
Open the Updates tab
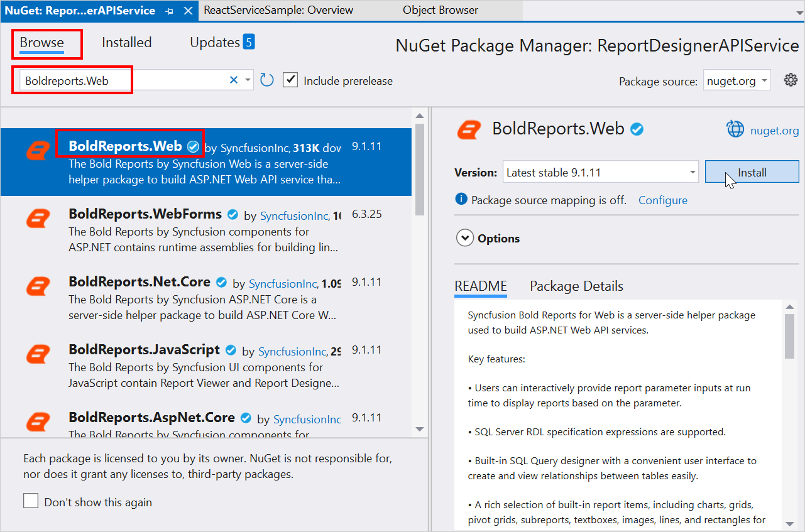(x=215, y=43)
